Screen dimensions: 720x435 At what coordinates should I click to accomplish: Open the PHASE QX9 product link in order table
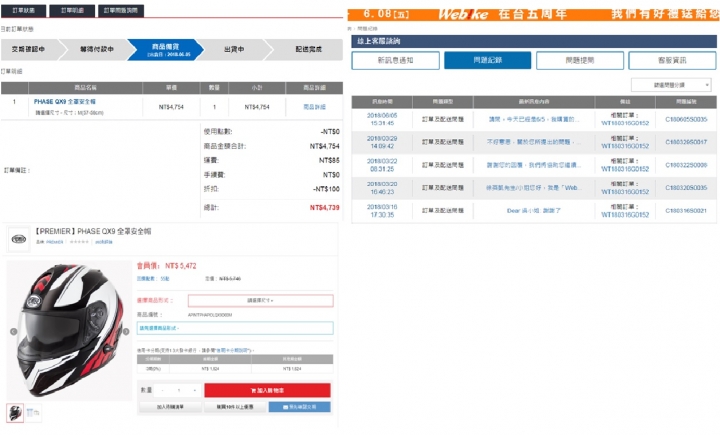pos(65,102)
